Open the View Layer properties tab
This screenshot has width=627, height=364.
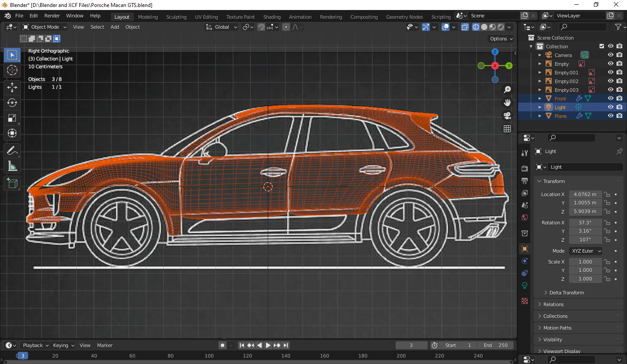(525, 193)
